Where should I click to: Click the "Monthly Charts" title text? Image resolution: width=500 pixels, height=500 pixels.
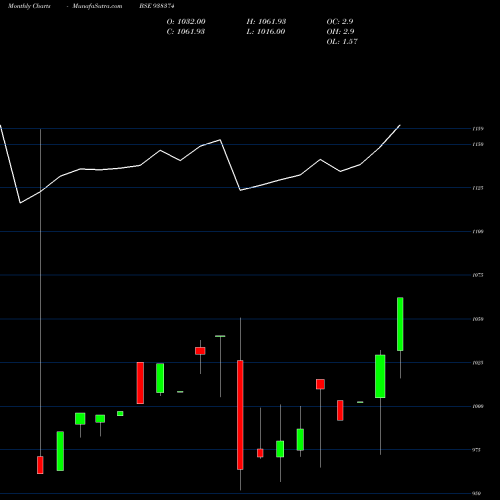29,6
